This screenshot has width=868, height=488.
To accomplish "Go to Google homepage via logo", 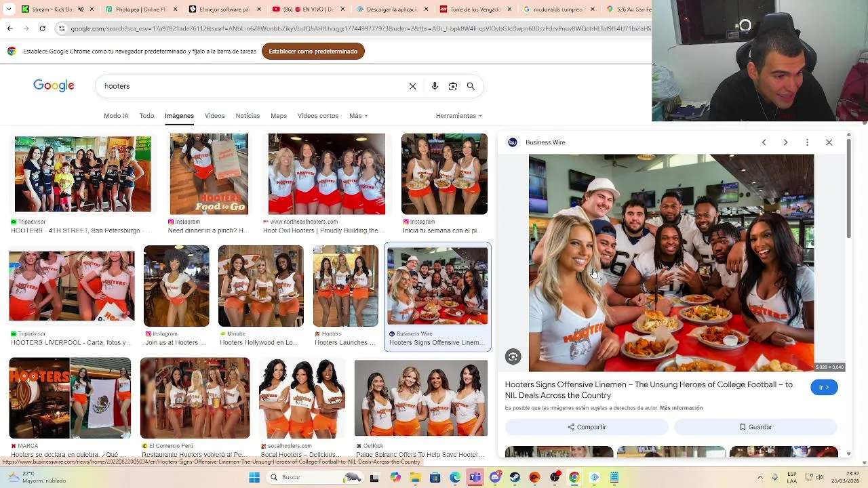I will [54, 85].
